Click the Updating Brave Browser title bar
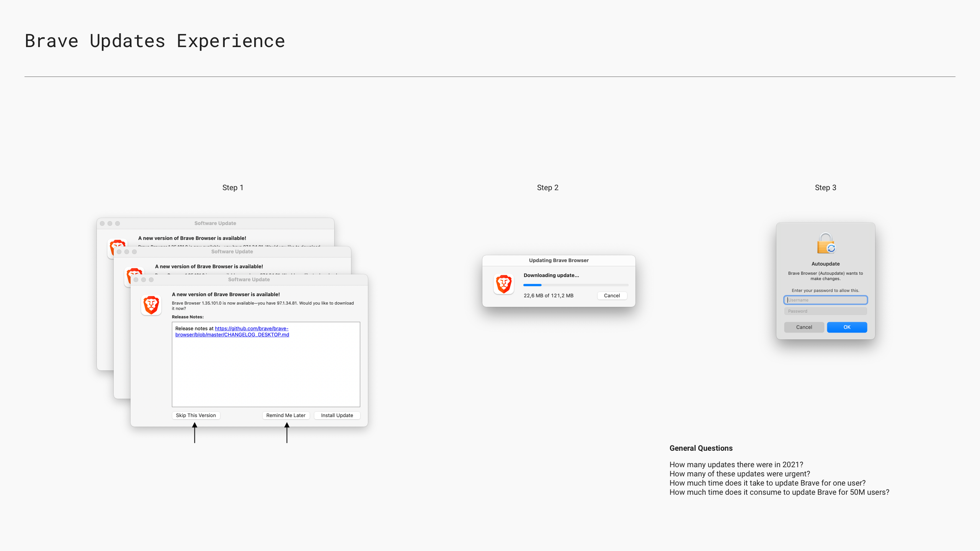Screen dimensions: 980x551 (559, 260)
